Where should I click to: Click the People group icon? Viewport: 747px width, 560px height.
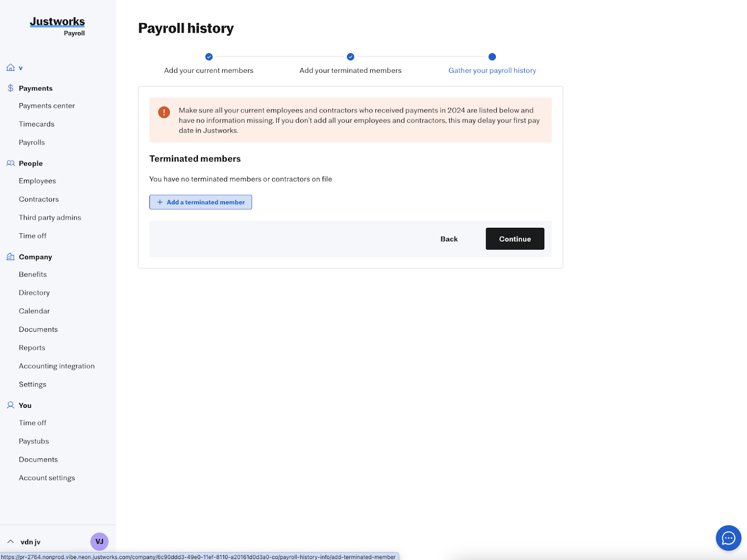point(10,163)
